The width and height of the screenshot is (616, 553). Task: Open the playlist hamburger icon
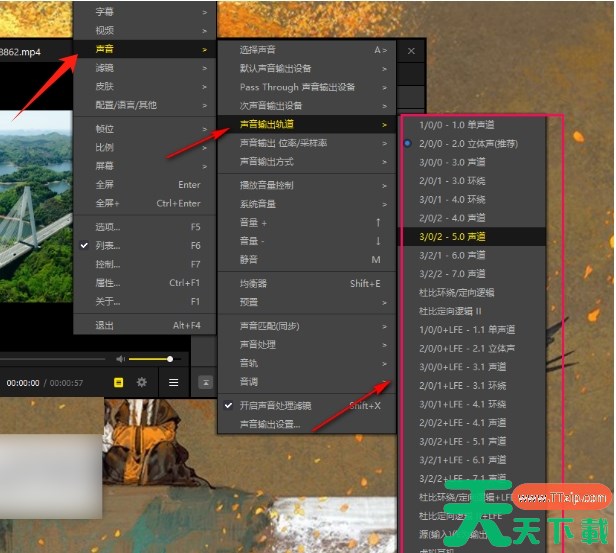click(x=174, y=382)
